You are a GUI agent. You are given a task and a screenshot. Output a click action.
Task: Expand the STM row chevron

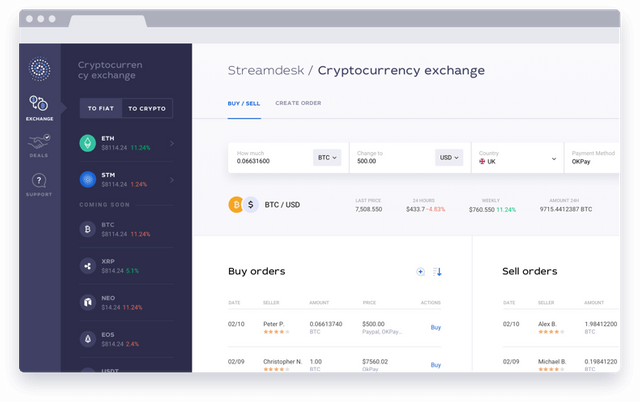(x=172, y=180)
